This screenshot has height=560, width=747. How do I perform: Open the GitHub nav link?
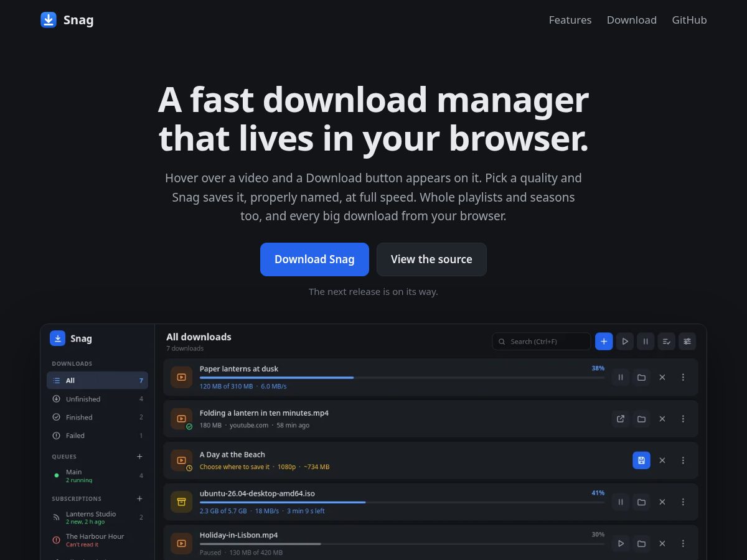point(689,20)
